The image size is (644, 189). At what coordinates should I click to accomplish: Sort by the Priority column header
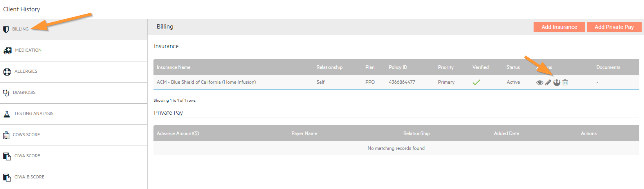coord(446,67)
